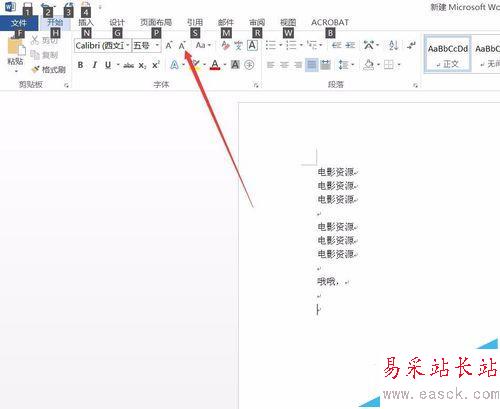
Task: Switch to the 页面布局 (Page Layout) tab
Action: [x=156, y=22]
